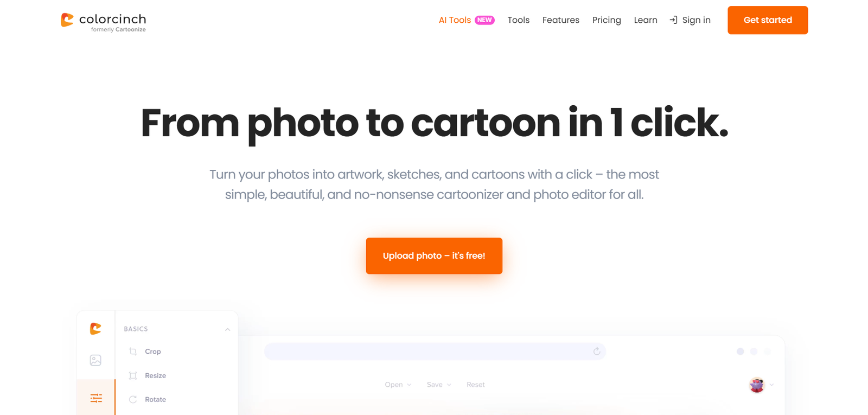
Task: Click the Reset option in editor preview
Action: tap(475, 385)
